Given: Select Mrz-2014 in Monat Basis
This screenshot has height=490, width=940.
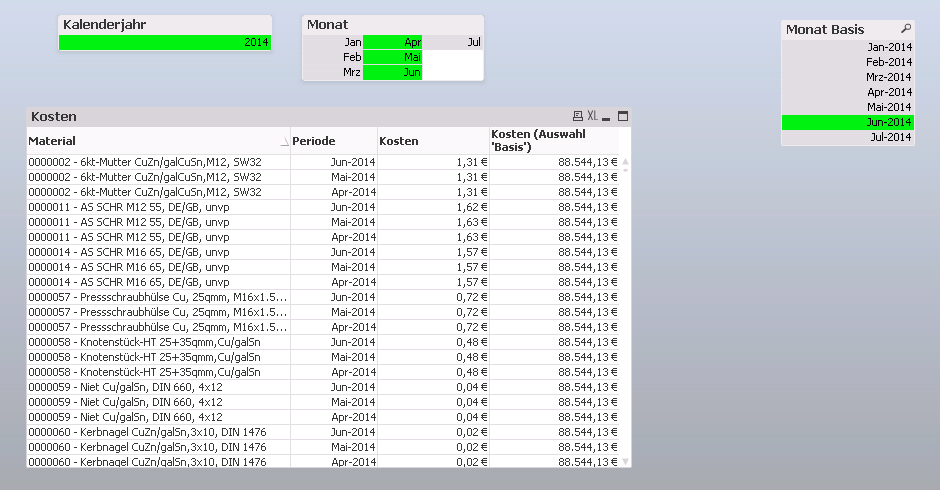Looking at the screenshot, I should (848, 77).
